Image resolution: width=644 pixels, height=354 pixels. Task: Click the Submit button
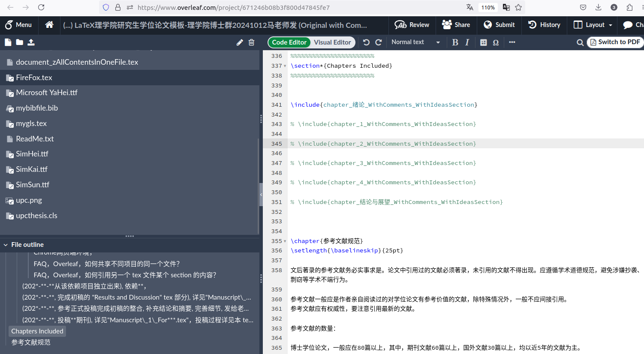click(499, 25)
